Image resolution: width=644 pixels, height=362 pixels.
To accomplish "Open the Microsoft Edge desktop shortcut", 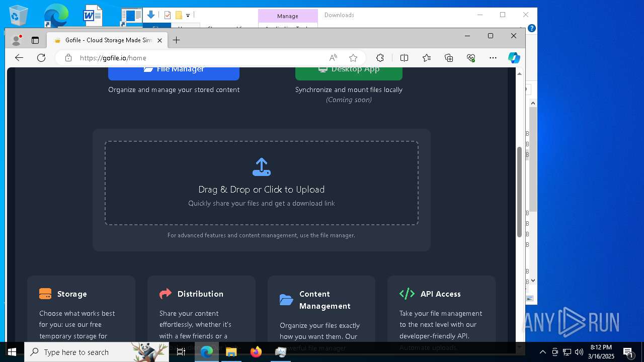I will tap(56, 15).
